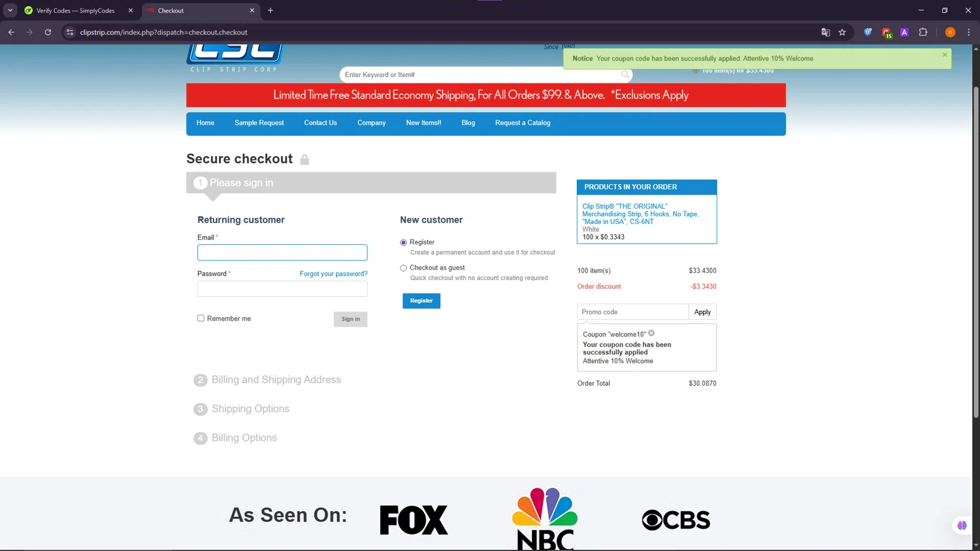The width and height of the screenshot is (980, 551).
Task: Go back to the previous page
Action: (11, 32)
